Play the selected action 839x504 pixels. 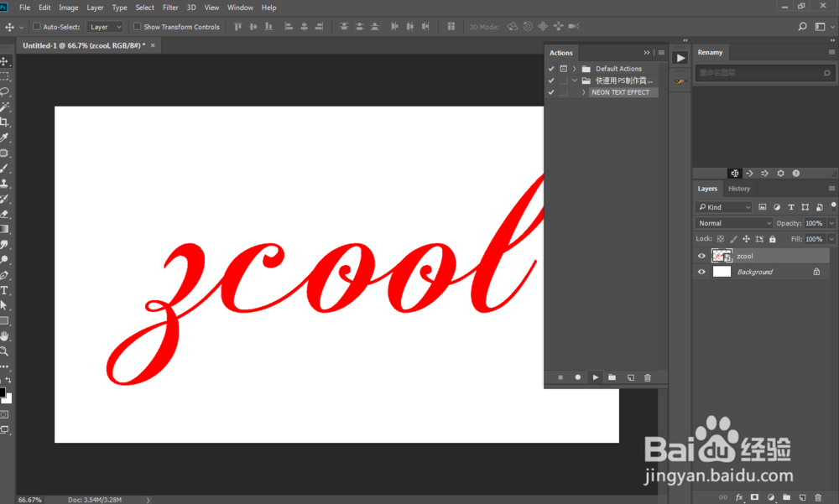pos(595,377)
